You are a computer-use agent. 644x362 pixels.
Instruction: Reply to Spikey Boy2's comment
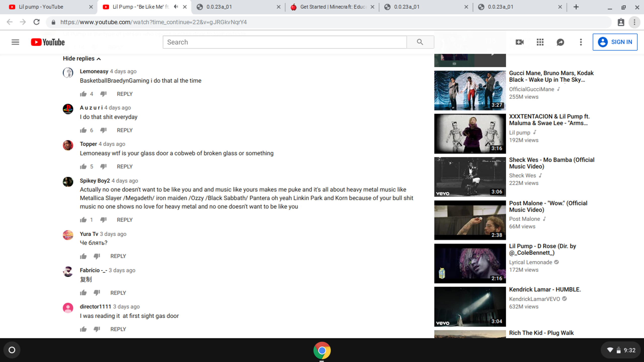click(125, 220)
